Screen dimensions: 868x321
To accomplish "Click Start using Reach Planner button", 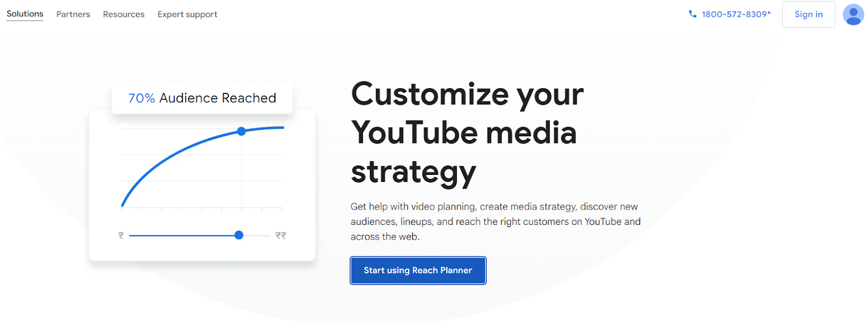I will click(418, 270).
